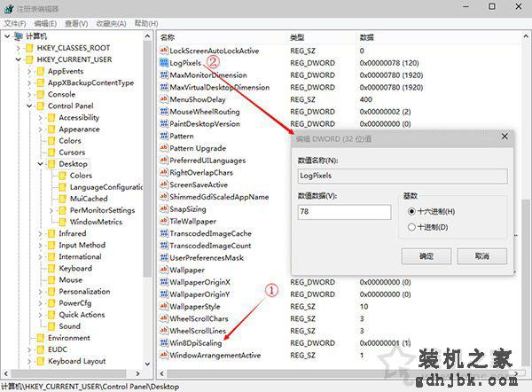Open the View (V) menu
This screenshot has height=392, width=532.
[x=76, y=23]
